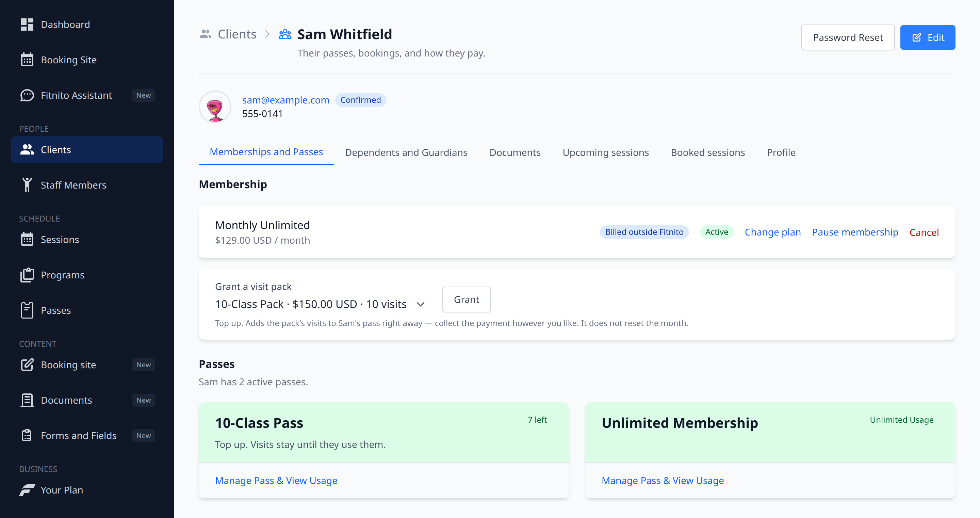
Task: Switch to Dependents and Guardians tab
Action: click(x=406, y=152)
